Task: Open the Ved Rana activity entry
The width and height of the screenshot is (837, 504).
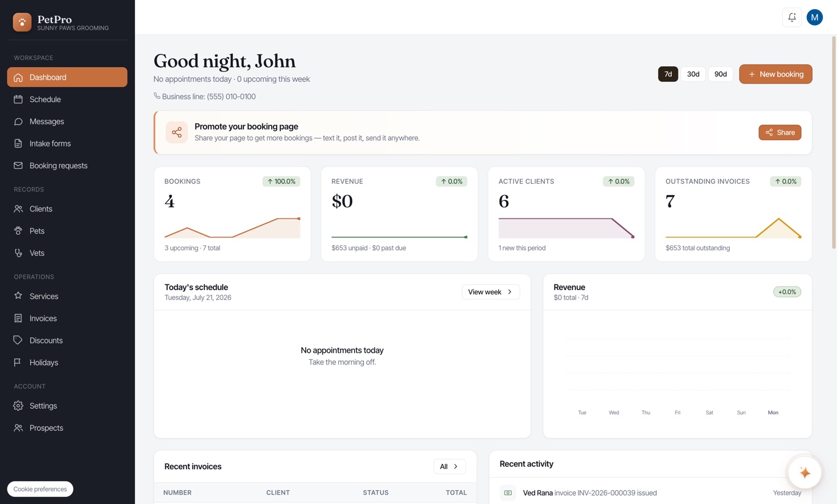Action: click(650, 493)
